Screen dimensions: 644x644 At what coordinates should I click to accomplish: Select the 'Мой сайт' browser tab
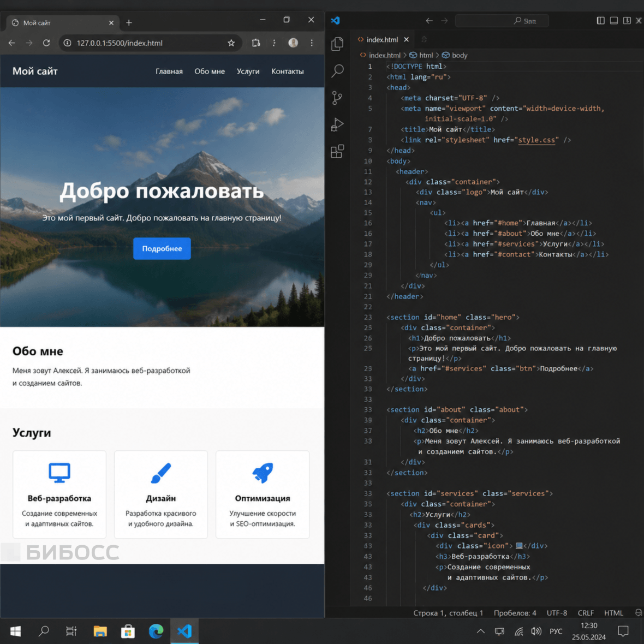pos(62,23)
